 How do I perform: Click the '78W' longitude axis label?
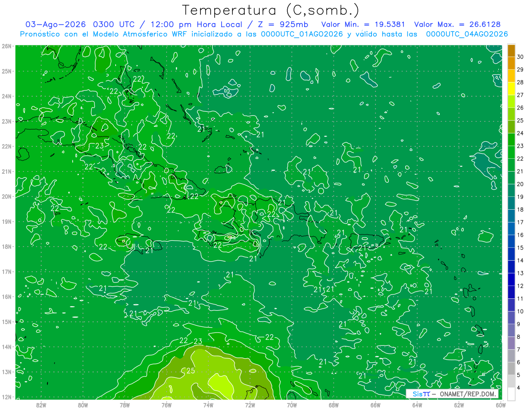point(125,405)
